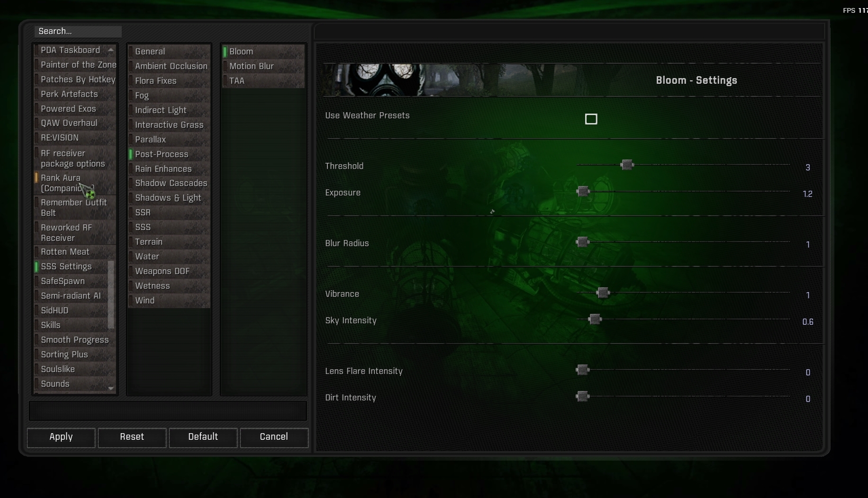Open the Motion Blur settings tab
Viewport: 868px width, 498px height.
[x=263, y=66]
